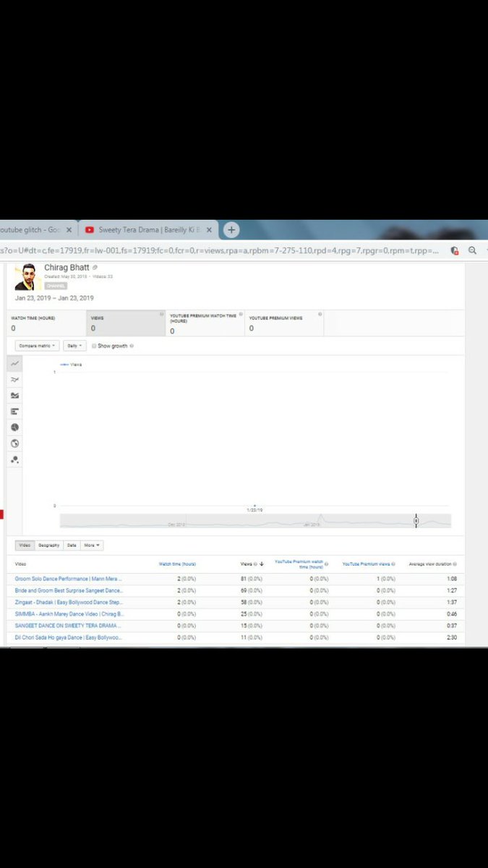Click the browser zoom magnifier icon
Image resolution: width=488 pixels, height=868 pixels.
tap(472, 250)
